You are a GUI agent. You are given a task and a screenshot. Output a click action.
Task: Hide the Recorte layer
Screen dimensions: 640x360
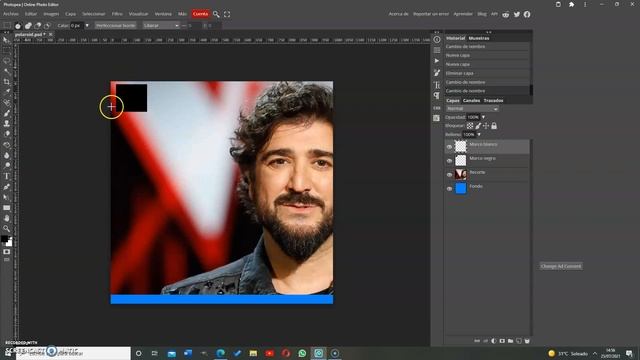pos(449,175)
